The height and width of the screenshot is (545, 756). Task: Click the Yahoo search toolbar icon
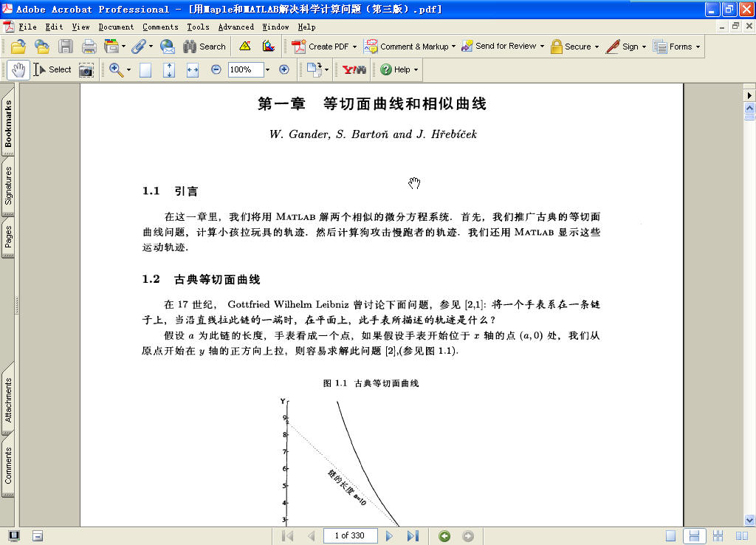pos(354,70)
